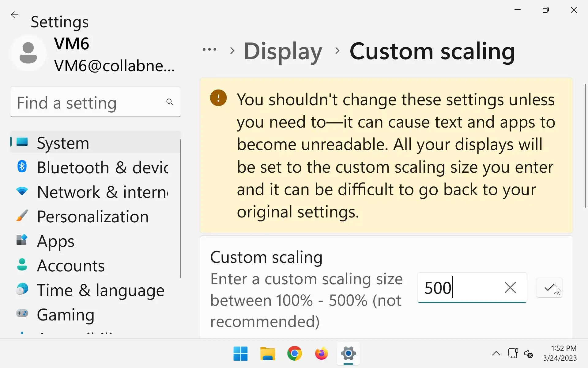Open Apps settings category
This screenshot has width=588, height=368.
pyautogui.click(x=55, y=241)
